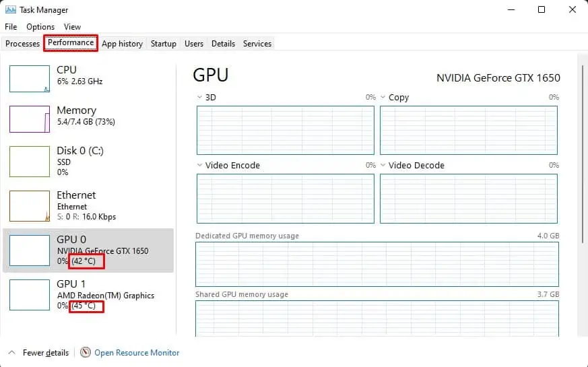Open the Video Decode graph dropdown
The width and height of the screenshot is (588, 367).
(383, 166)
